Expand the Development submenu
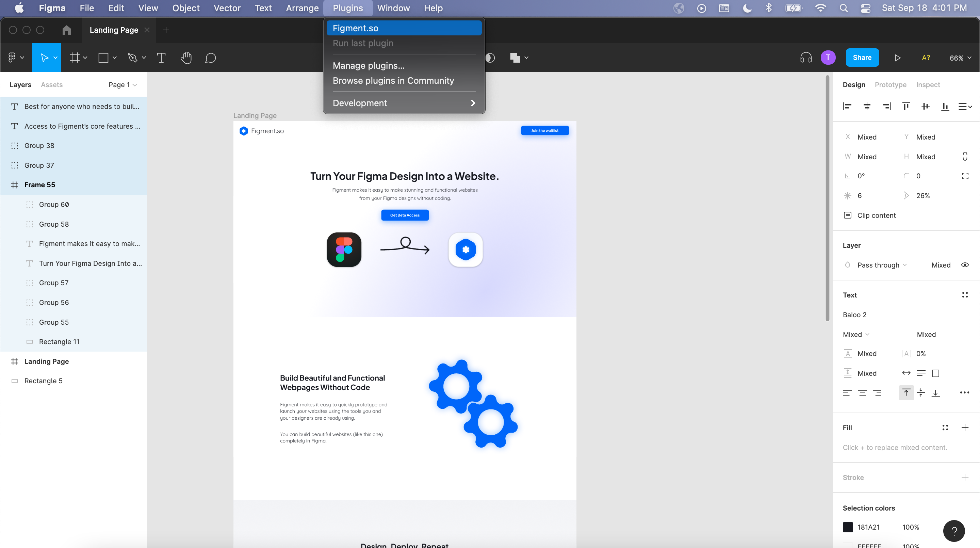Image resolution: width=980 pixels, height=548 pixels. 404,103
